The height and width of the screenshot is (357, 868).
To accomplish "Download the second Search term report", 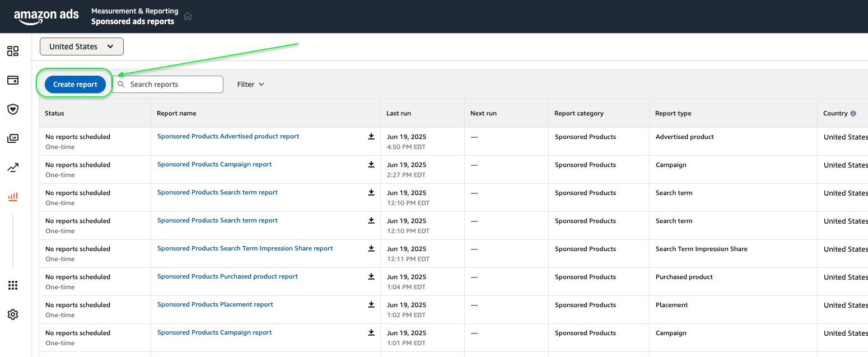I will 371,220.
